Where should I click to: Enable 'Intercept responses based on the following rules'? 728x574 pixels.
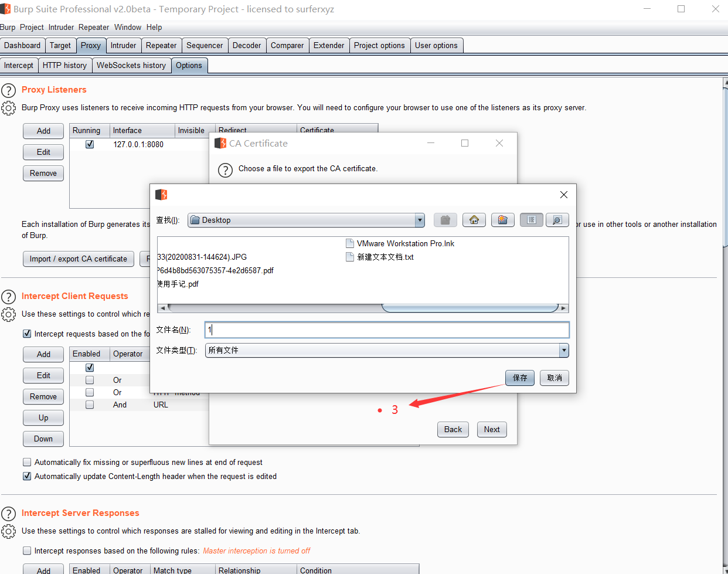tap(27, 551)
